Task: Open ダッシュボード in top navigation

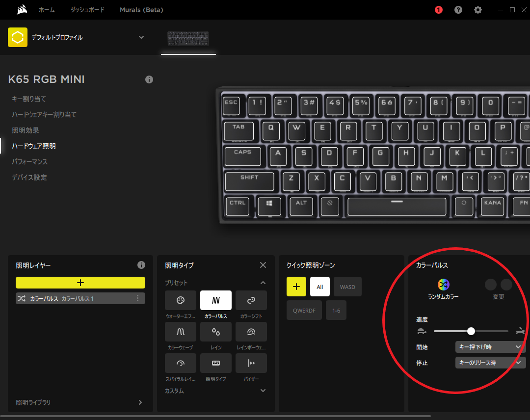Action: coord(87,10)
